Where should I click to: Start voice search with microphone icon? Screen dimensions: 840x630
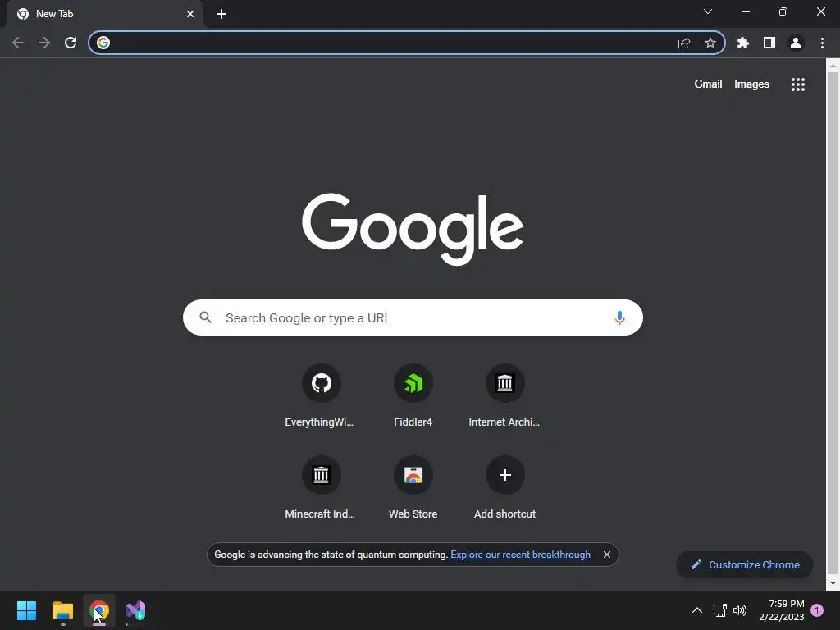[x=619, y=317]
